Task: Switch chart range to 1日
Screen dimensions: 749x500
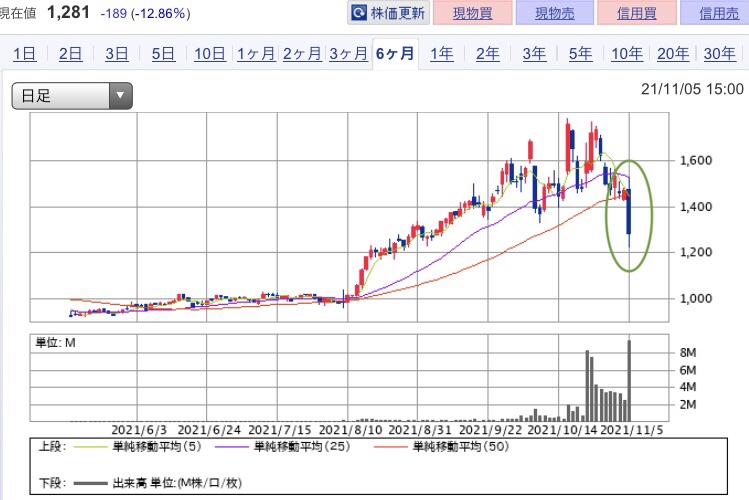Action: click(24, 53)
